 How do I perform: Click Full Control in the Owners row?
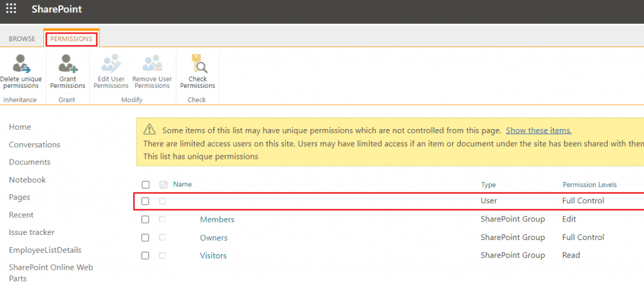click(x=583, y=237)
